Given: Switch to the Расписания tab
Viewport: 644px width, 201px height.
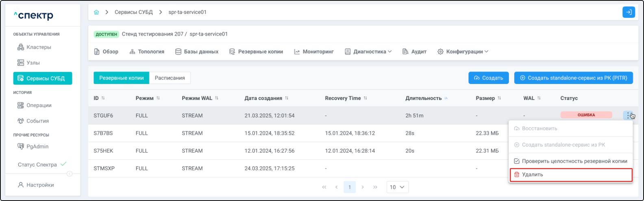Looking at the screenshot, I should tap(170, 78).
